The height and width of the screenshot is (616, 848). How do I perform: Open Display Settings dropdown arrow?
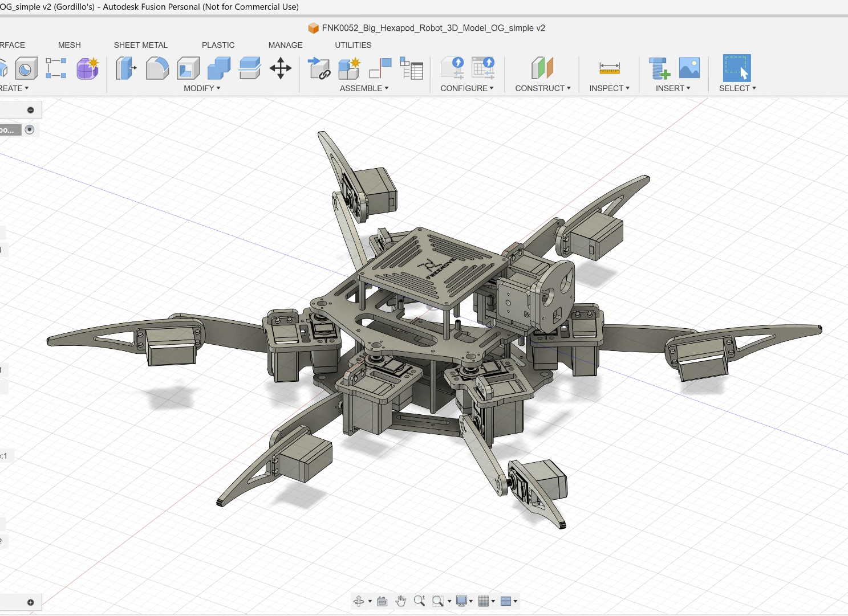471,601
